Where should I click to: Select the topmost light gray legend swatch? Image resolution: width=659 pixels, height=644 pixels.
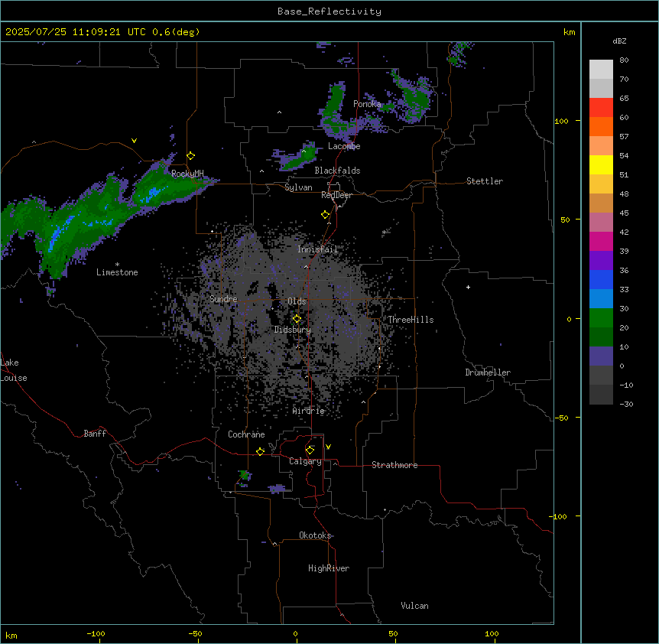pyautogui.click(x=601, y=70)
